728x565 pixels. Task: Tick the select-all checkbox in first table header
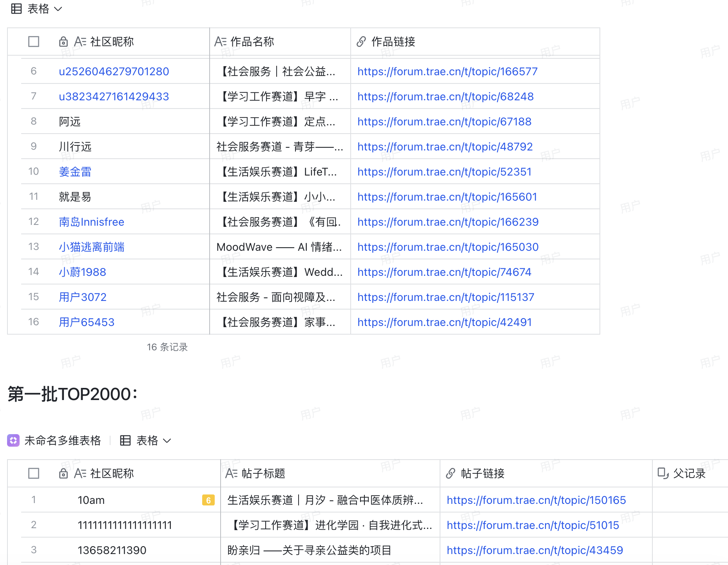tap(34, 42)
